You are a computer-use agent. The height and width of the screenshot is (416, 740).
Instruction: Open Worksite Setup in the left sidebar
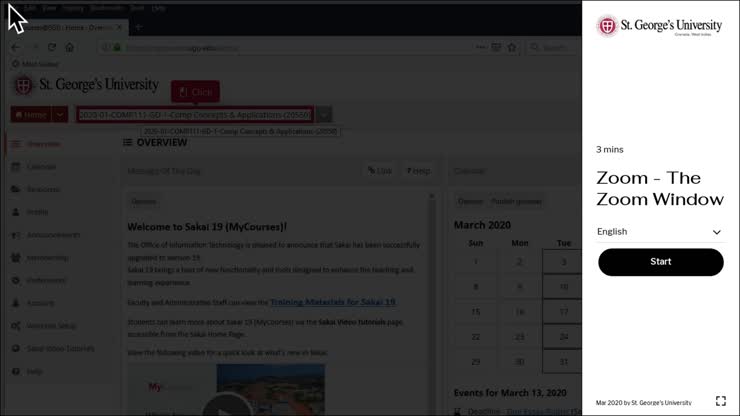click(x=51, y=326)
